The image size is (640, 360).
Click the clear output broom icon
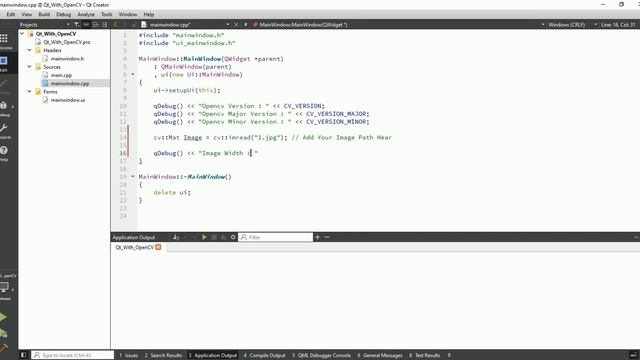pyautogui.click(x=176, y=237)
